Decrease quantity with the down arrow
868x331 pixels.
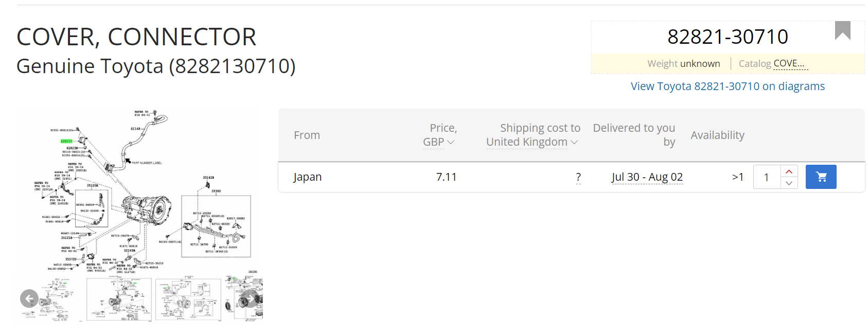789,183
